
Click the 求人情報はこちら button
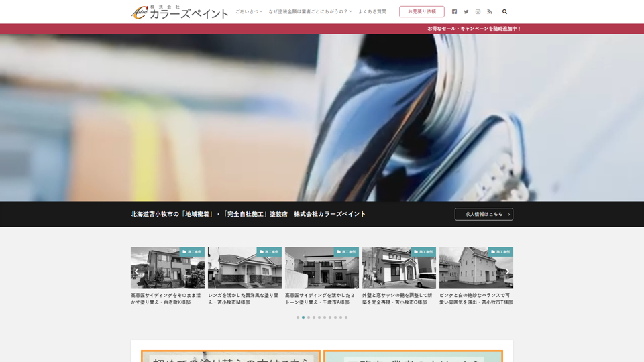(484, 214)
